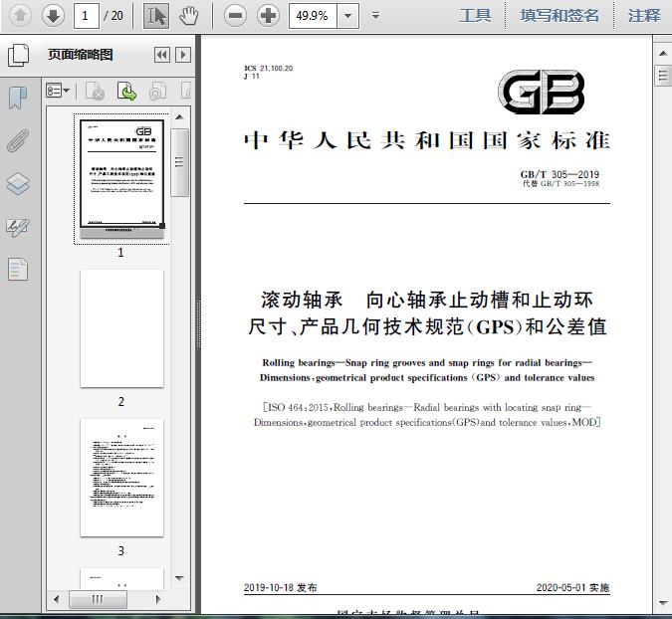Click the rotate pages icon in thumbnails toolbar
Screen dimensions: 672x619
coord(157,91)
